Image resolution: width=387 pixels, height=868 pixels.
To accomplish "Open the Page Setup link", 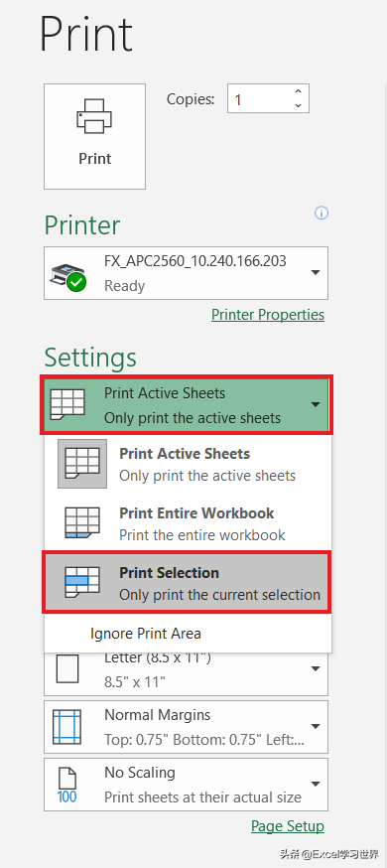I will (x=288, y=826).
